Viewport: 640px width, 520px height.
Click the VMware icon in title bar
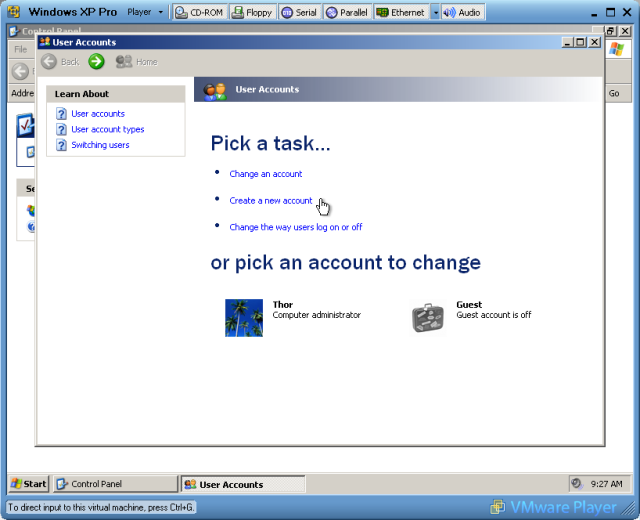(13, 11)
